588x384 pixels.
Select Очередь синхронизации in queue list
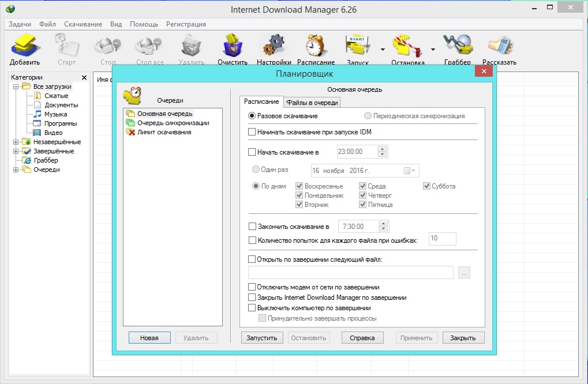pyautogui.click(x=173, y=123)
